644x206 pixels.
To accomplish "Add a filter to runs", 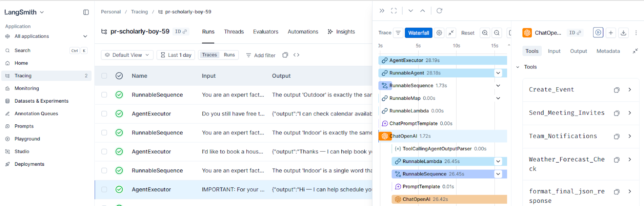I will pyautogui.click(x=261, y=55).
